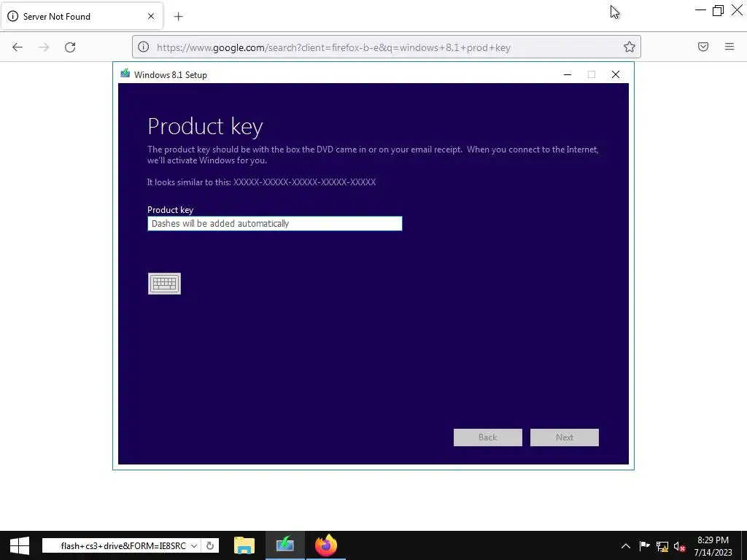Open the Firefox hamburger menu

point(729,47)
